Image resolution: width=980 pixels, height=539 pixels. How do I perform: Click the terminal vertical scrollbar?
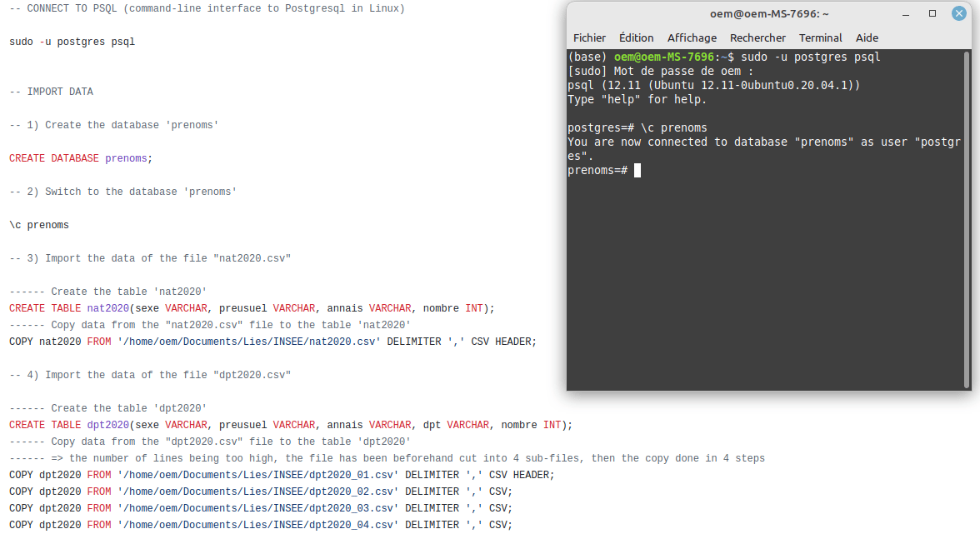(967, 218)
